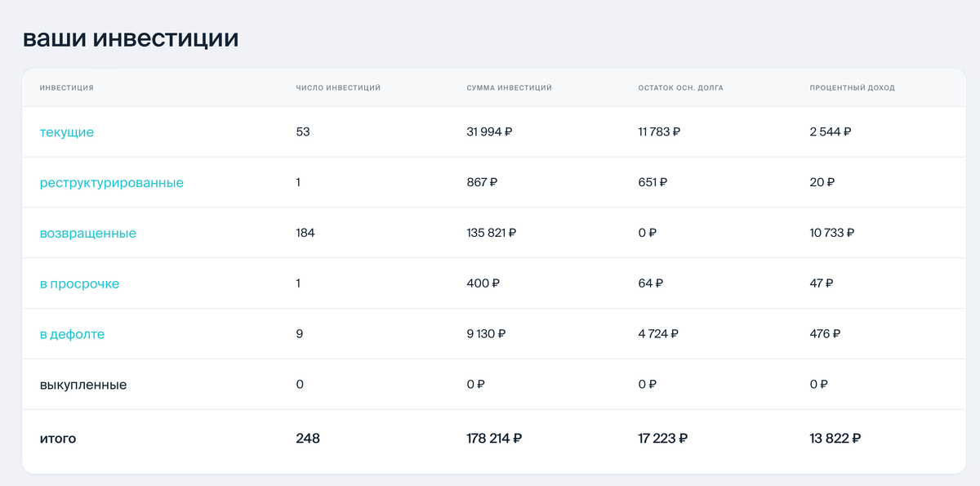The width and height of the screenshot is (980, 486).
Task: Click the ПРОЦЕНТНЫЙ ДОХОД column header
Action: tap(852, 87)
